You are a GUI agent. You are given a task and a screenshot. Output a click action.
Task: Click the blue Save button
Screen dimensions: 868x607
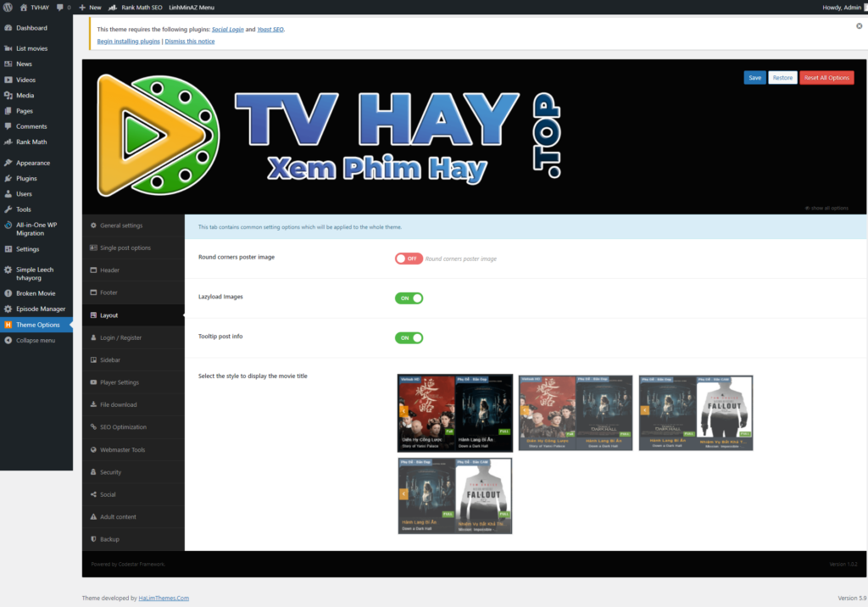(754, 77)
